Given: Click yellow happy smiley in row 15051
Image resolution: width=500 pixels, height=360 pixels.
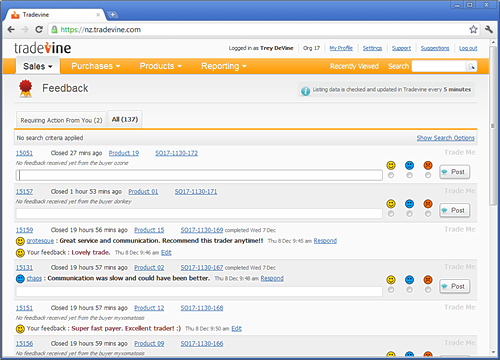Looking at the screenshot, I should (x=391, y=165).
